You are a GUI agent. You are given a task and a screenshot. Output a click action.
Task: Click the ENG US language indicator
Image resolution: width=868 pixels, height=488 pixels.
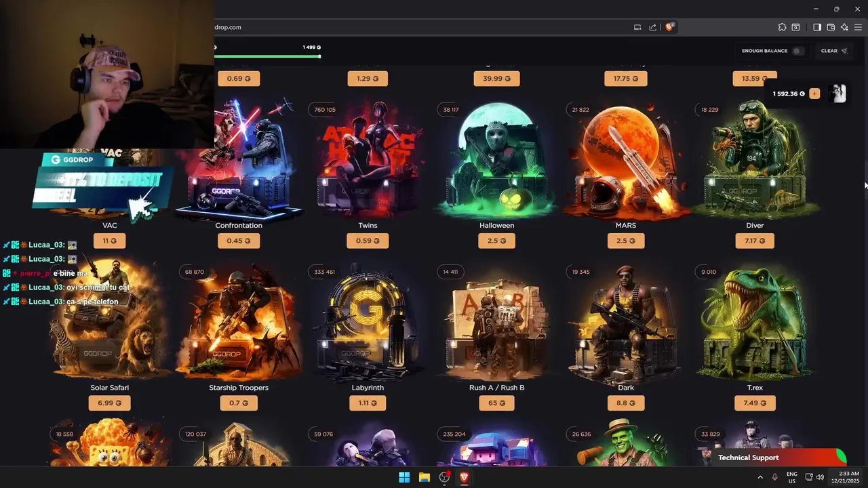pos(791,477)
